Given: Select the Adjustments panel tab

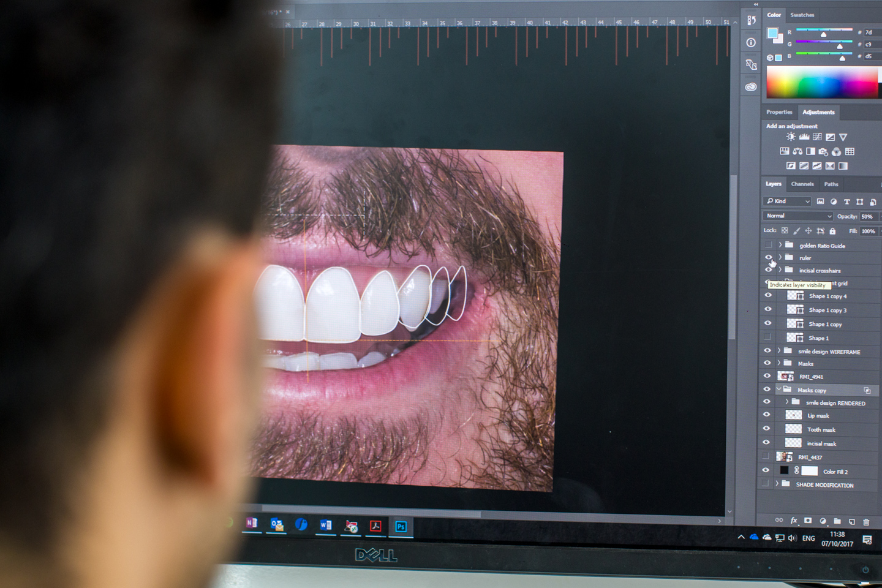Looking at the screenshot, I should [x=818, y=112].
